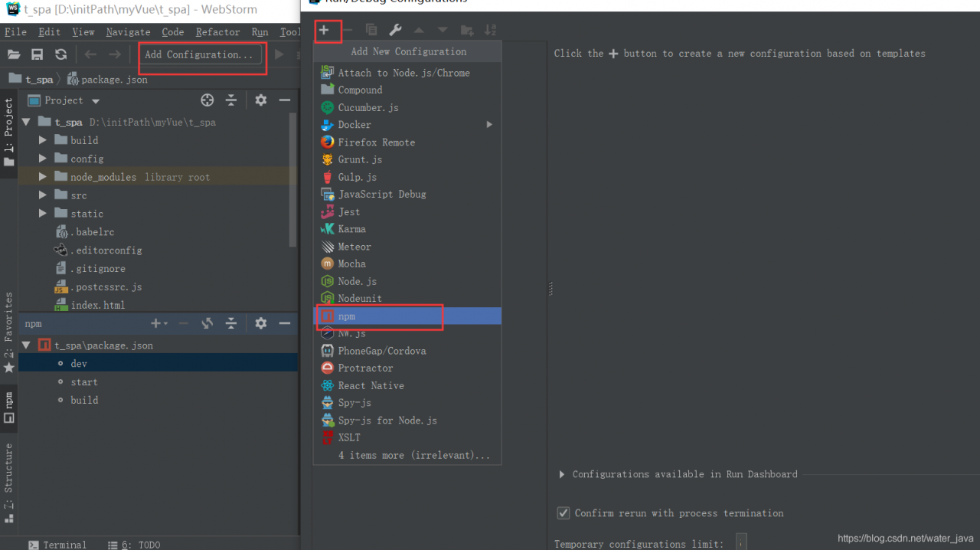980x550 pixels.
Task: Expand the config folder in project tree
Action: click(x=43, y=159)
